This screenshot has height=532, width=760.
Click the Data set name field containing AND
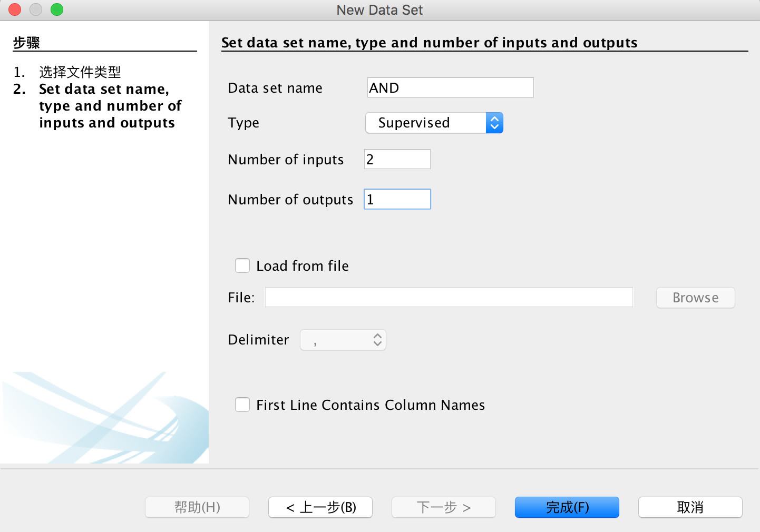450,87
